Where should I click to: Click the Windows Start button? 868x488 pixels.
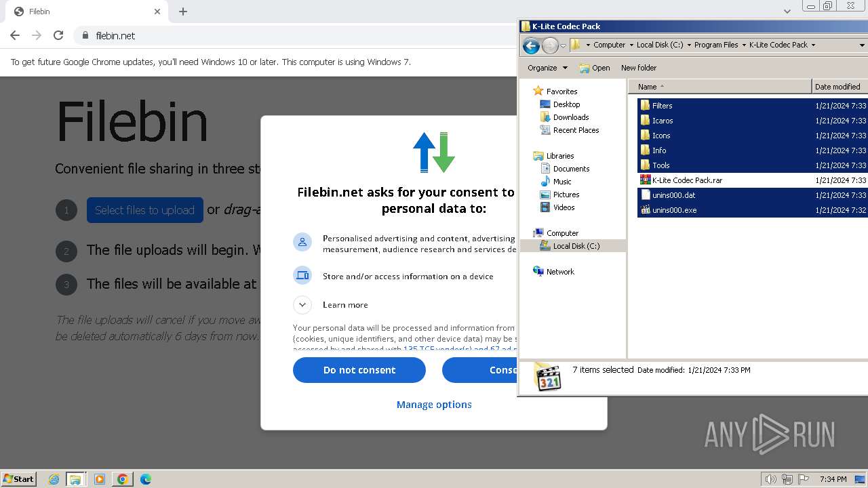18,479
